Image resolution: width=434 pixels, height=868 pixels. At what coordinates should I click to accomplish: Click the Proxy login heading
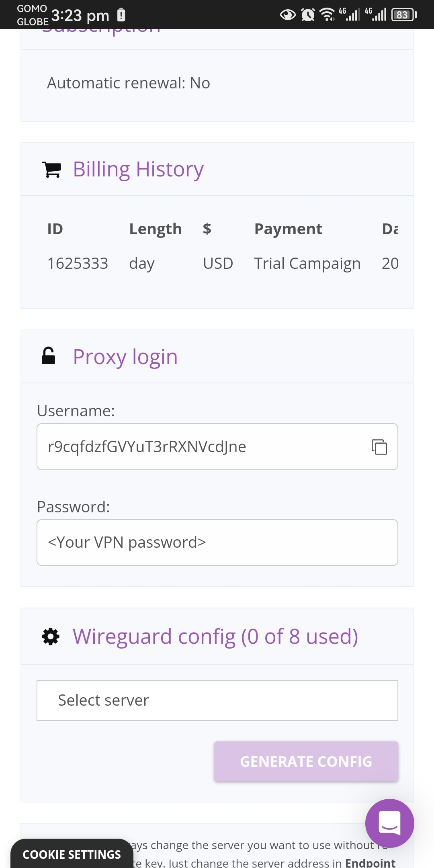pos(125,357)
